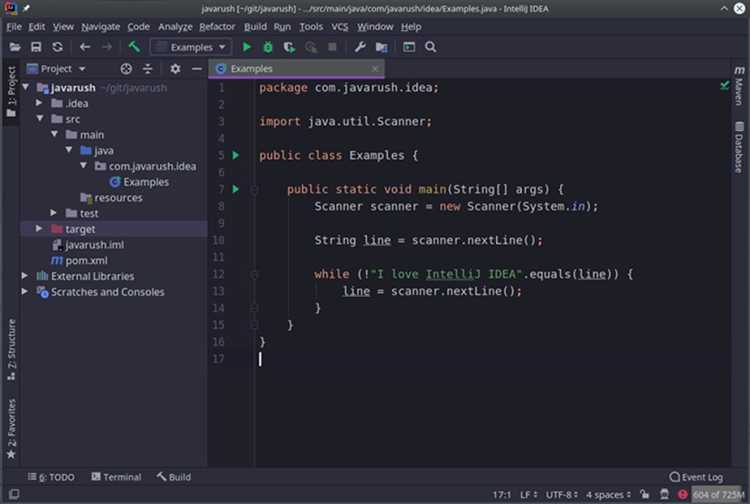Start debugging with the bug icon
Image resolution: width=750 pixels, height=504 pixels.
[x=268, y=47]
